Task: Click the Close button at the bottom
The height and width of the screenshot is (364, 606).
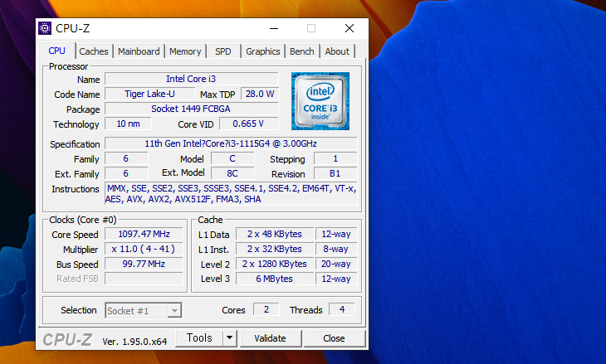Action: pos(334,338)
